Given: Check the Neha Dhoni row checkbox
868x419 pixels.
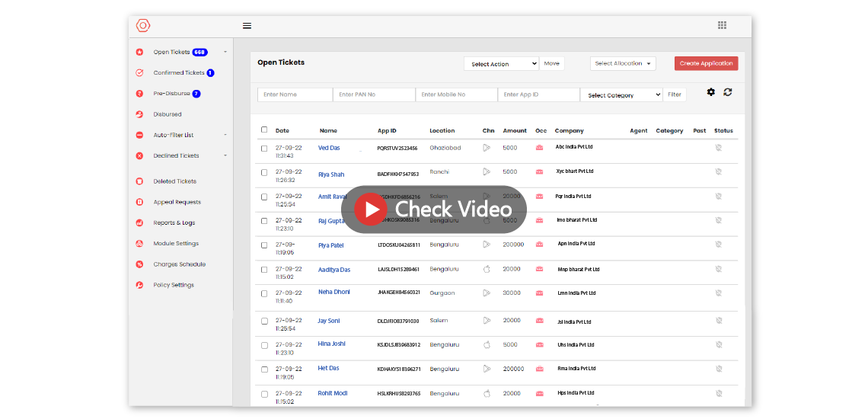Looking at the screenshot, I should tap(264, 293).
